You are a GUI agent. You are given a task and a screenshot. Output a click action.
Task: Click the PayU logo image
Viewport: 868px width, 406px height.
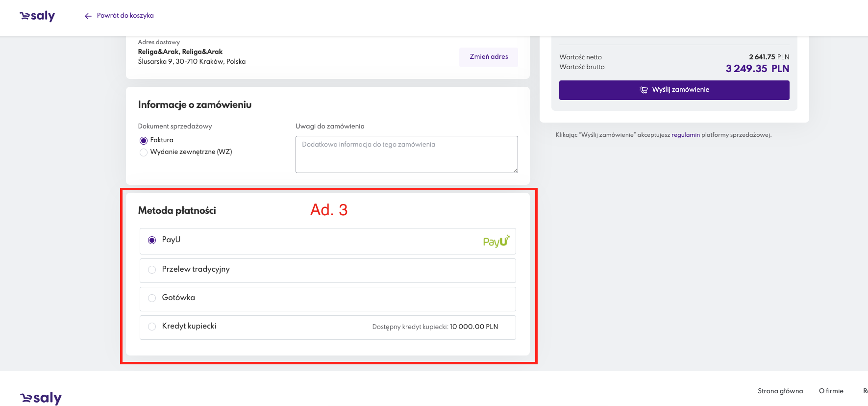[x=496, y=241]
